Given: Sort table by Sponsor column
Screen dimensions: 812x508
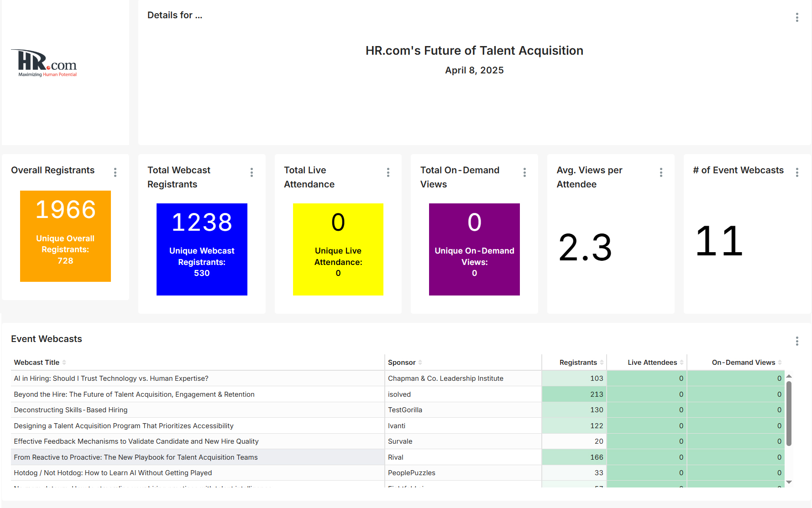Looking at the screenshot, I should 420,363.
